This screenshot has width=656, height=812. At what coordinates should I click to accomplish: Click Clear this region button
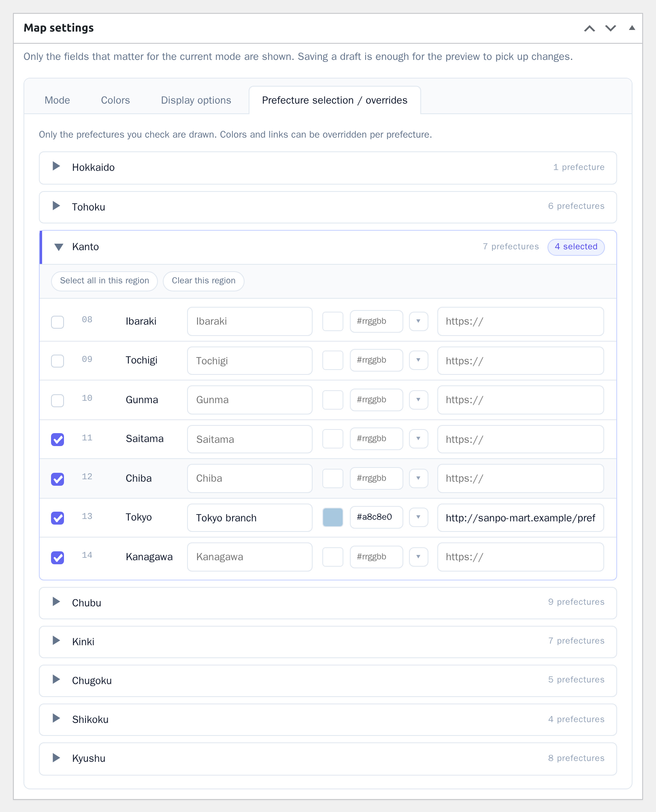tap(204, 281)
